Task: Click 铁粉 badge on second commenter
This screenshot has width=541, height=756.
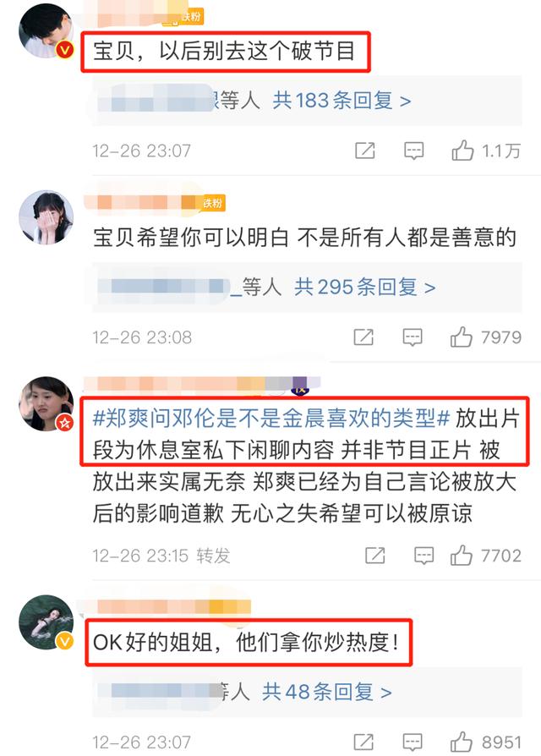Action: point(212,203)
